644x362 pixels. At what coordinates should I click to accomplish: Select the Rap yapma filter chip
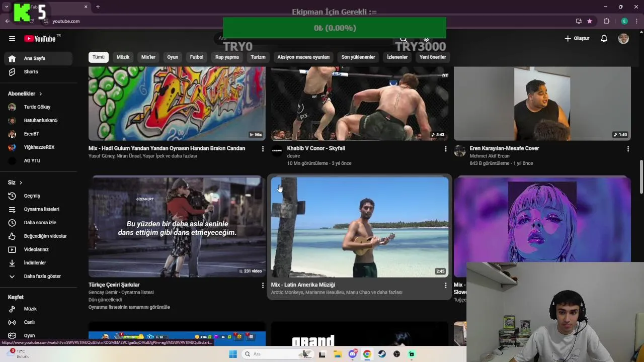point(227,57)
